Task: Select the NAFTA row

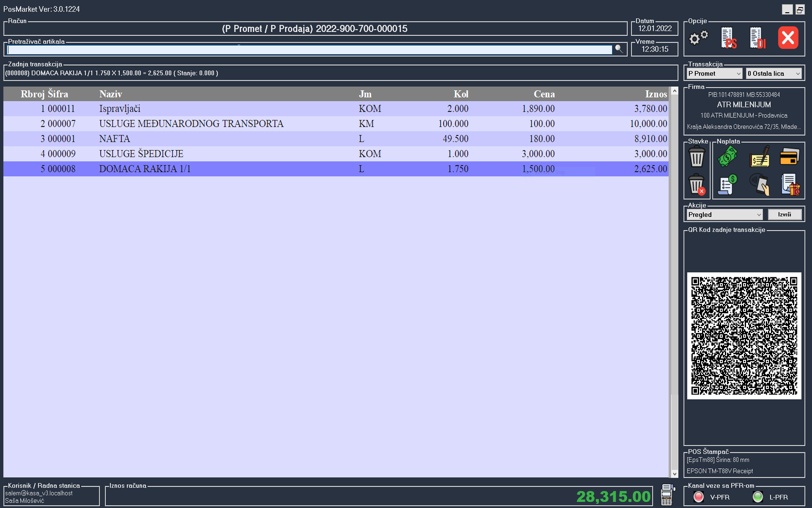Action: pyautogui.click(x=336, y=139)
